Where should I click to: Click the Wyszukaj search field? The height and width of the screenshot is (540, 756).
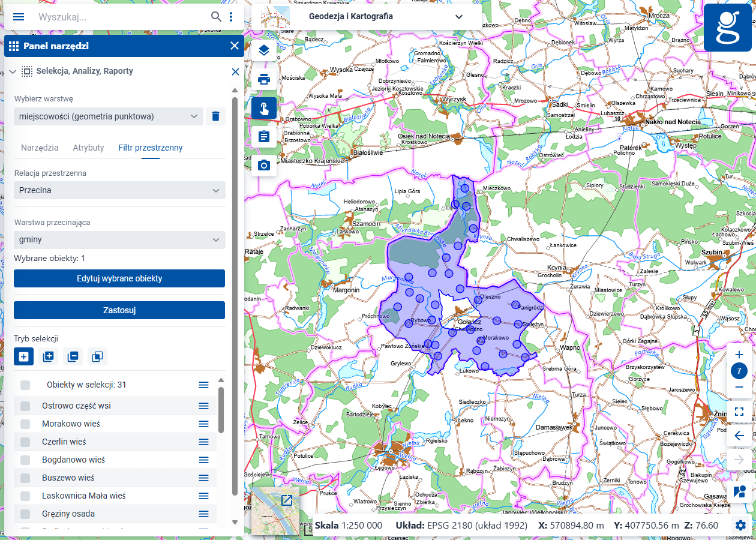120,17
